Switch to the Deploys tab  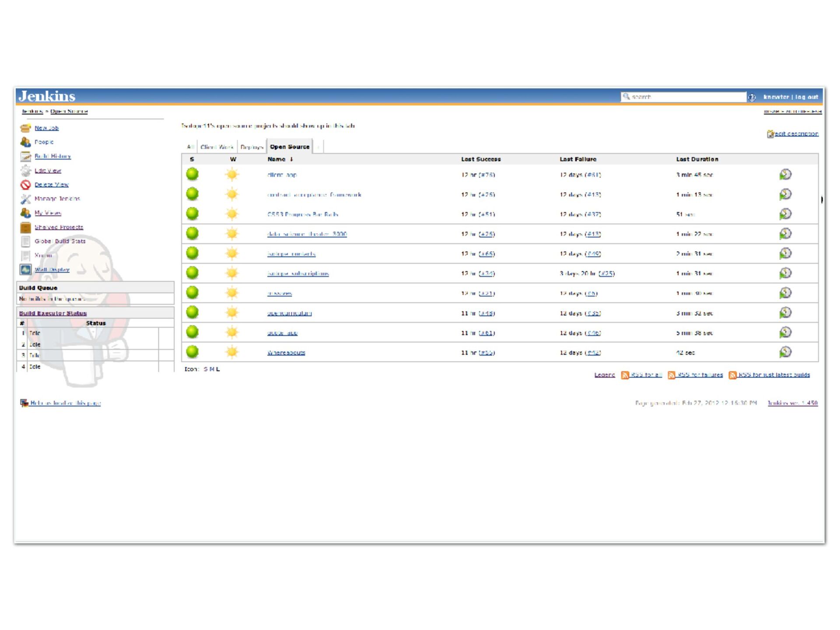coord(252,147)
